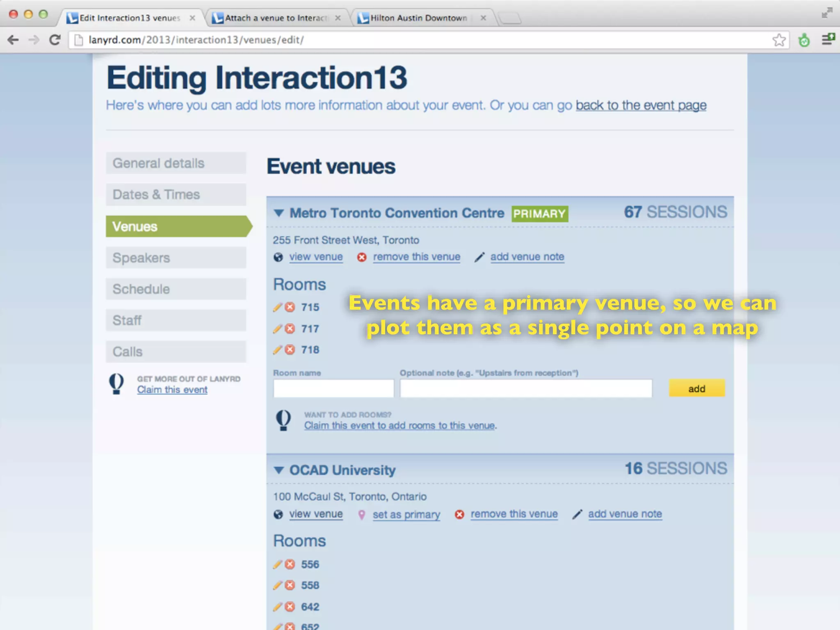The image size is (840, 630).
Task: Click the yellow add room button
Action: (696, 388)
